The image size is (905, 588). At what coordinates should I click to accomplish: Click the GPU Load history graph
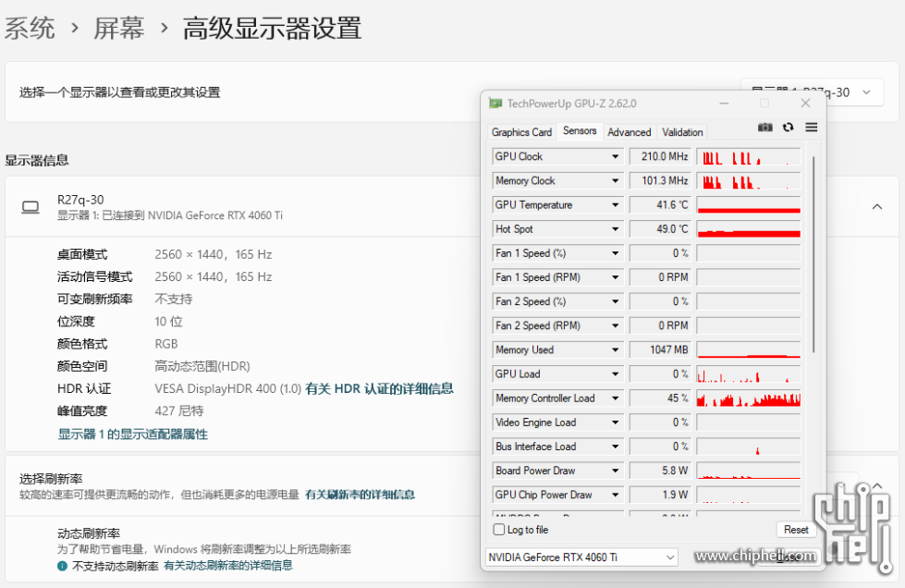pos(749,374)
